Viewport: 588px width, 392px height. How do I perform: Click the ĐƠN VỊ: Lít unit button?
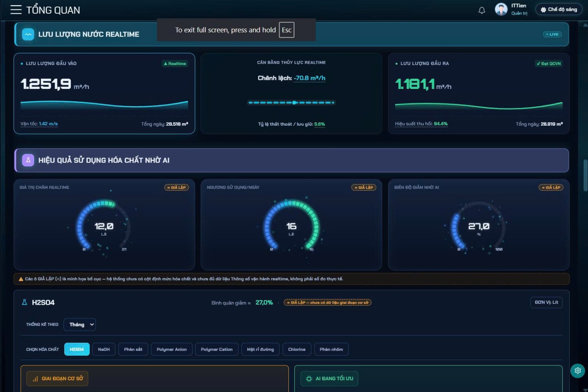click(546, 302)
